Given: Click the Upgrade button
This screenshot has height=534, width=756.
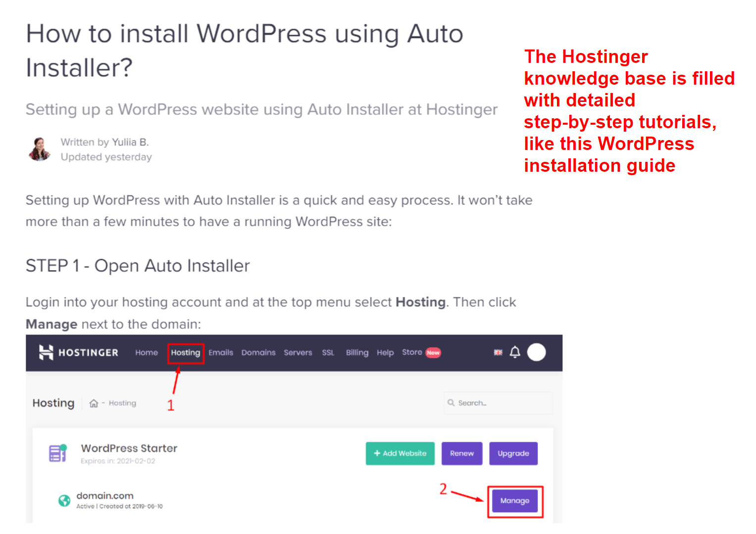Looking at the screenshot, I should (513, 453).
